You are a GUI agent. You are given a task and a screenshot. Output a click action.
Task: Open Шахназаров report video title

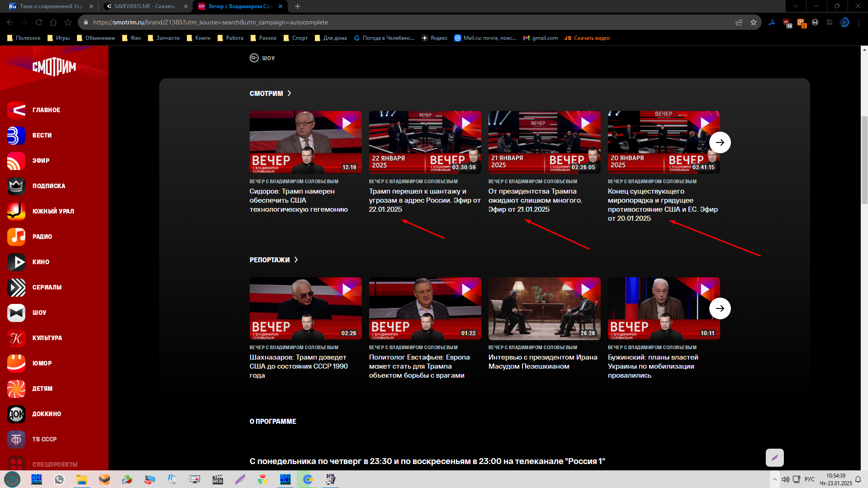pyautogui.click(x=299, y=366)
